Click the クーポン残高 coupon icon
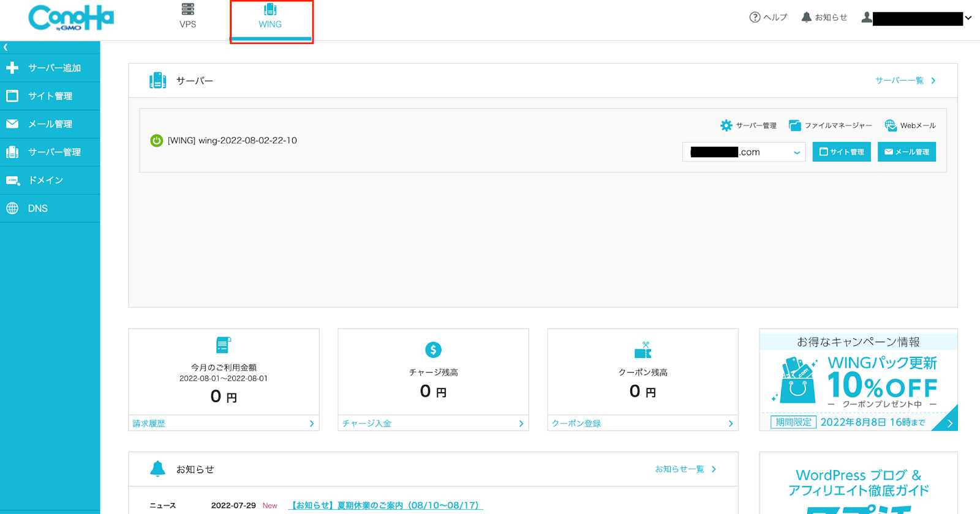Viewport: 980px width, 514px height. [x=643, y=350]
